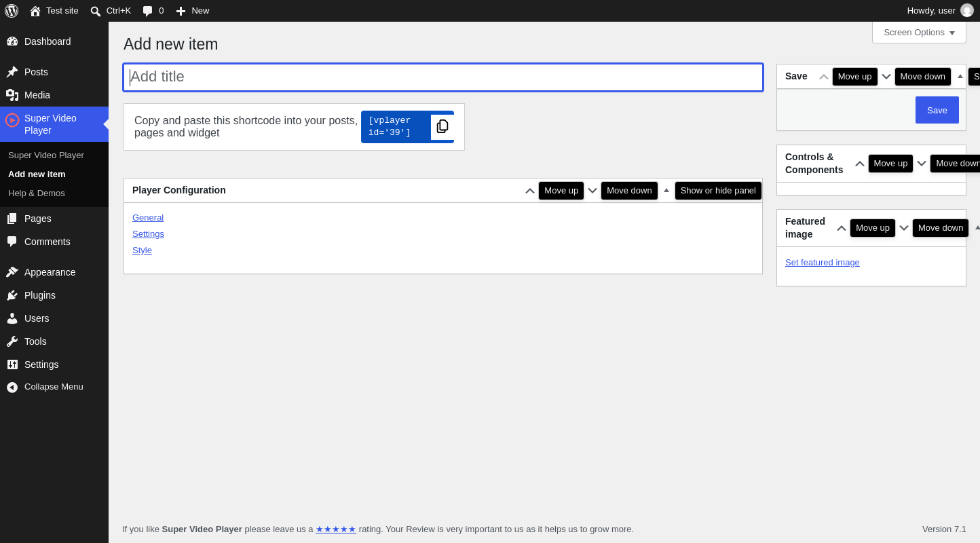Viewport: 980px width, 543px height.
Task: Move Controls & Components panel up chevron
Action: 860,164
